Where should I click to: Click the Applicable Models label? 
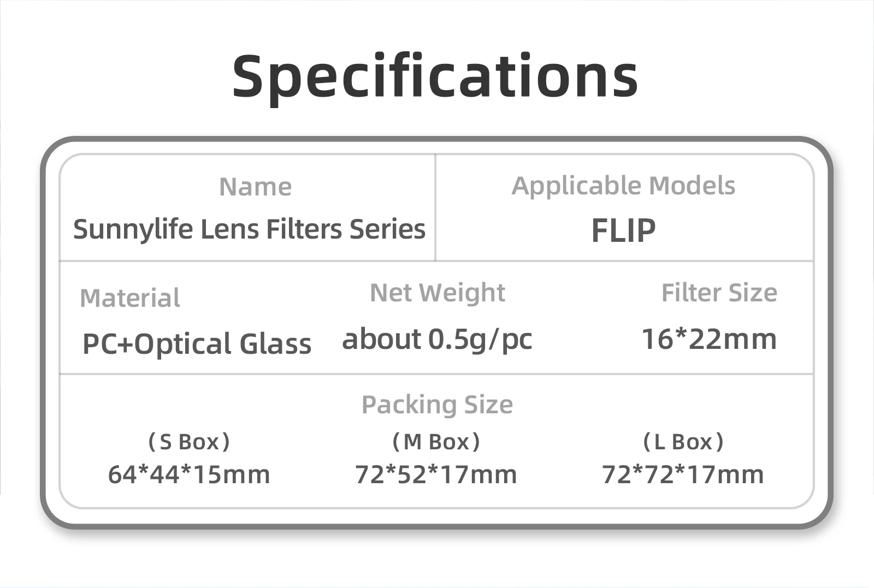(x=623, y=186)
